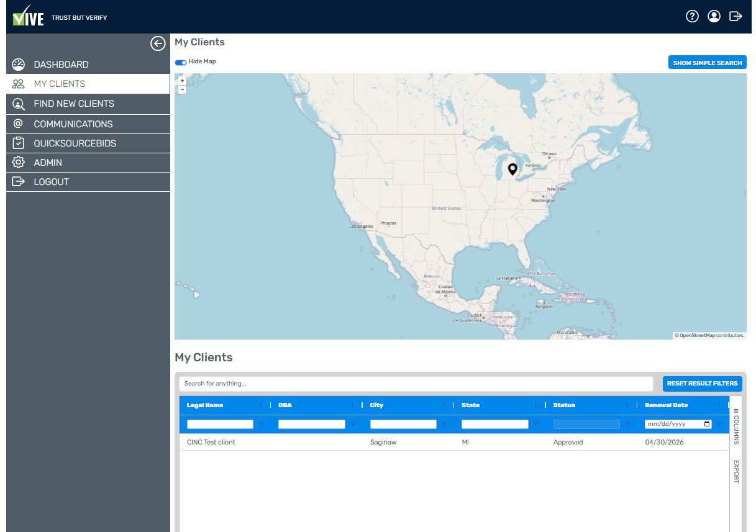Click the My Clients people icon
Image resolution: width=756 pixels, height=532 pixels.
coord(19,84)
